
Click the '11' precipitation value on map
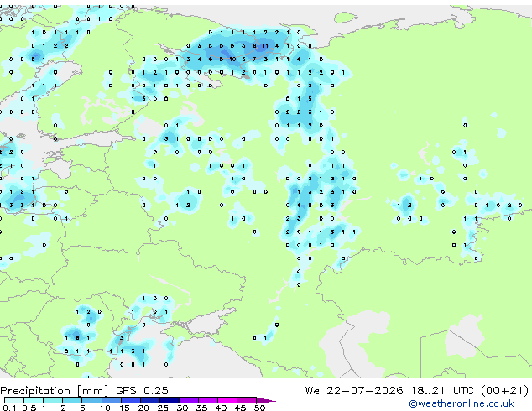pos(265,46)
